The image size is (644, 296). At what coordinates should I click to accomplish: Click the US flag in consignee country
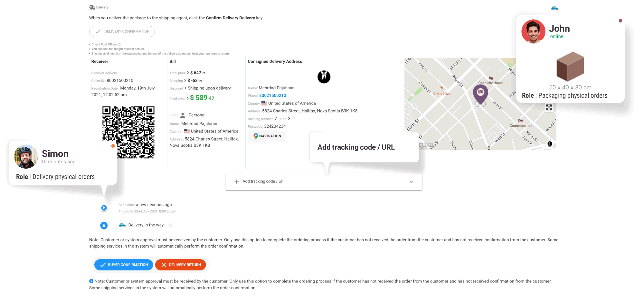click(x=264, y=103)
